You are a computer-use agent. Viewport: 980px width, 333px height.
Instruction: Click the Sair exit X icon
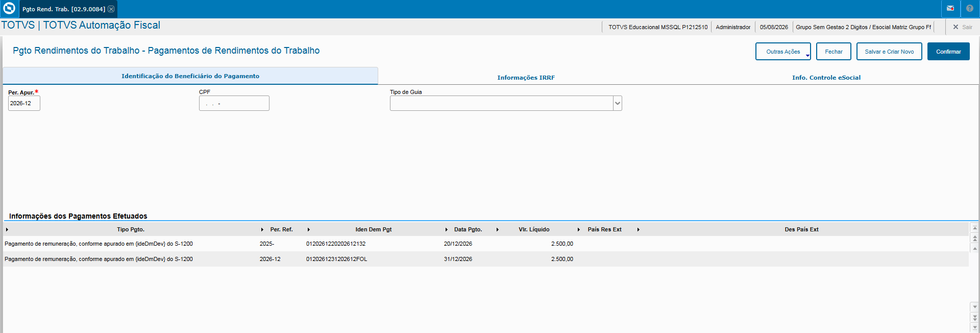[955, 27]
